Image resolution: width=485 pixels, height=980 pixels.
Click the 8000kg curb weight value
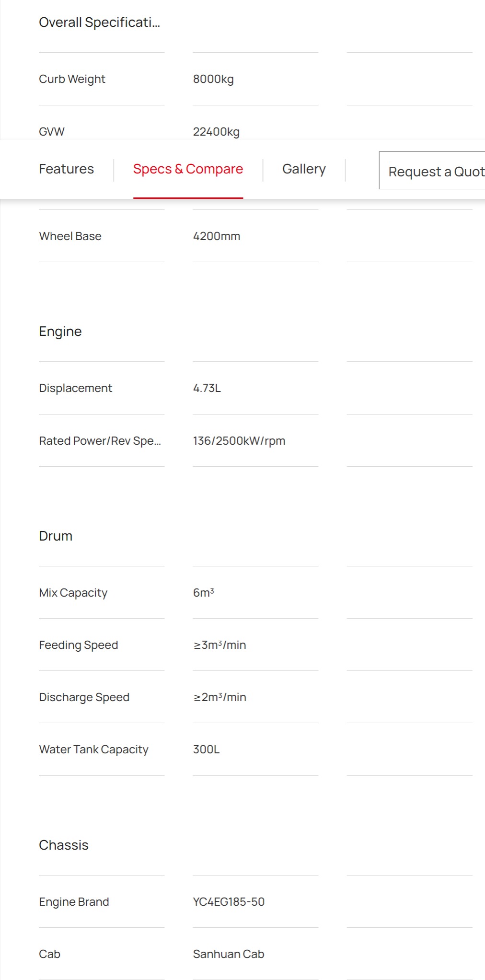(213, 79)
